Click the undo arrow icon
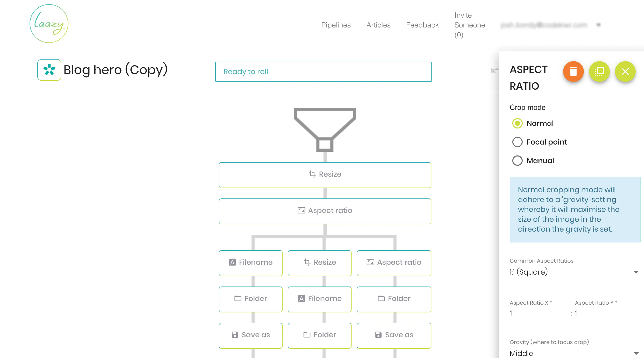This screenshot has height=358, width=644. [x=495, y=70]
